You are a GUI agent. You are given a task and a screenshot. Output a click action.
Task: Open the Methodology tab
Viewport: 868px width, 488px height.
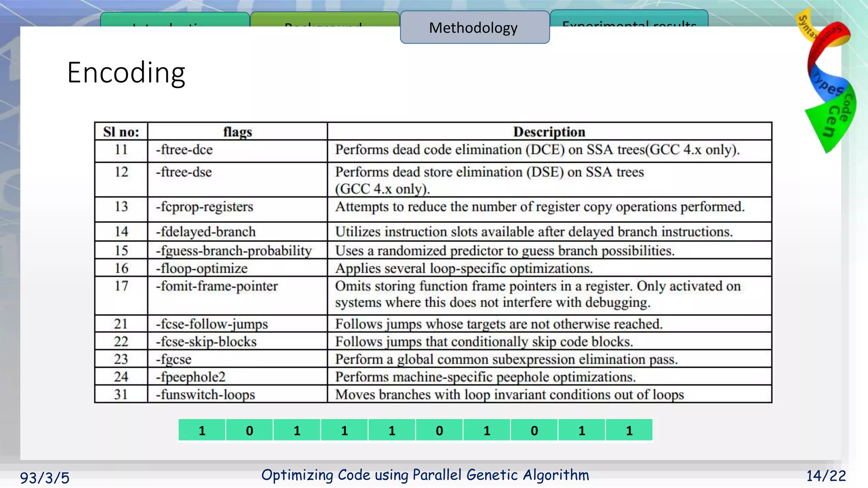(475, 28)
